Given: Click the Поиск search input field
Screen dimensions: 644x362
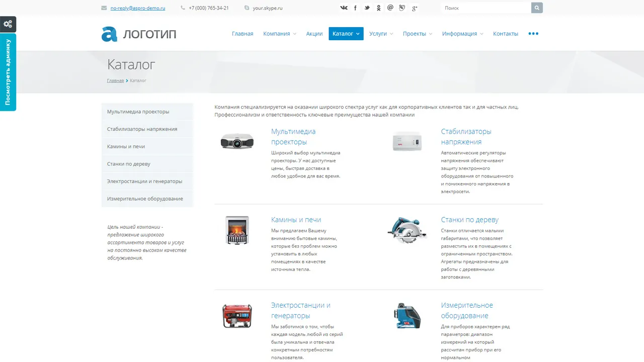Looking at the screenshot, I should (x=486, y=8).
